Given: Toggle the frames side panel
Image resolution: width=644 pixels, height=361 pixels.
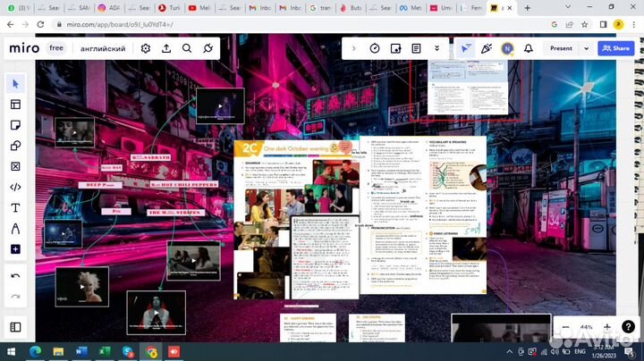Looking at the screenshot, I should (x=15, y=328).
